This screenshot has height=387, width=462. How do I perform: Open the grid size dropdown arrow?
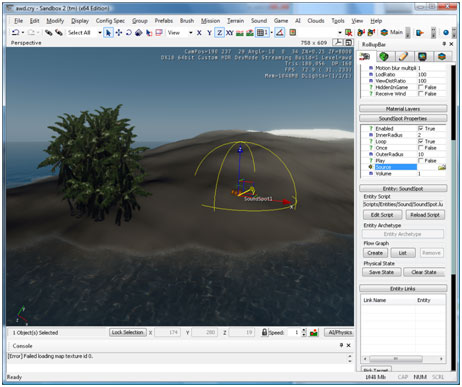(x=272, y=33)
